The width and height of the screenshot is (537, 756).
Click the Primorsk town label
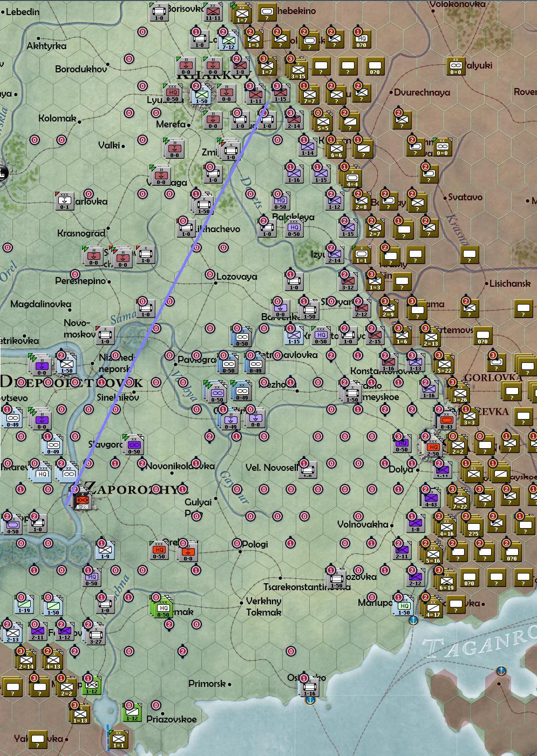207,684
